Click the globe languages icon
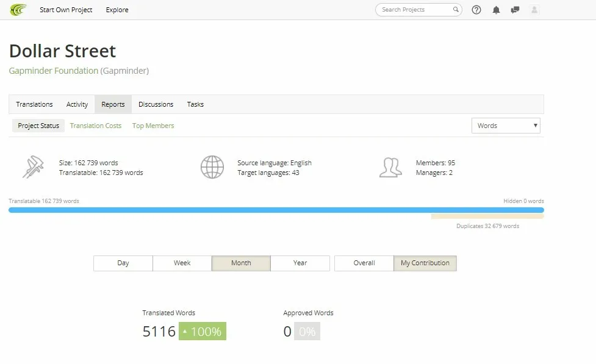The image size is (596, 364). click(212, 167)
